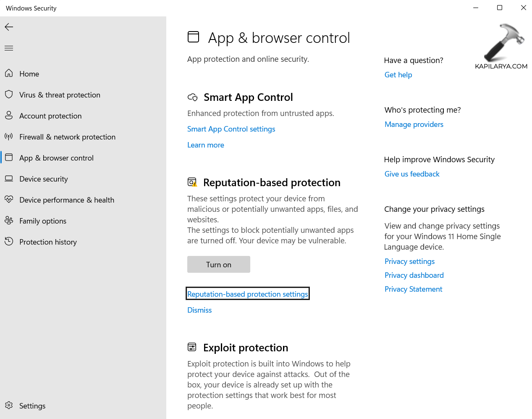Click the Device security laptop icon
Viewport: 532px width, 419px height.
click(9, 179)
